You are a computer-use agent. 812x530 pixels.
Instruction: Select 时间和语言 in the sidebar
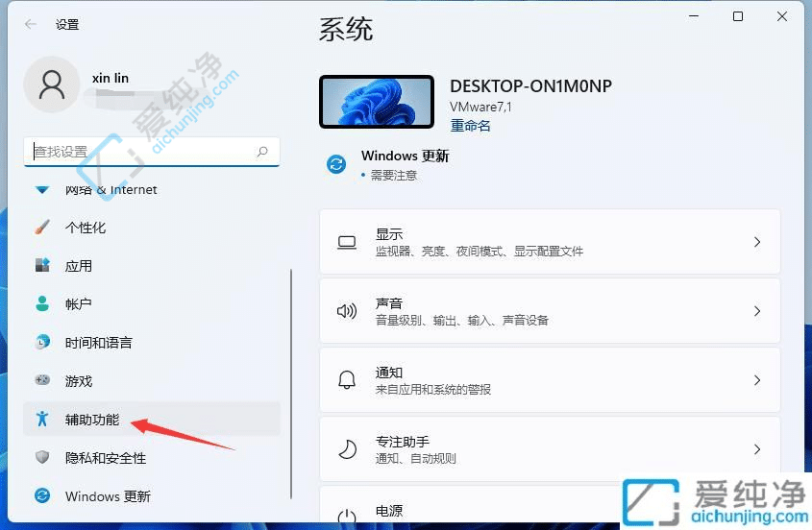pyautogui.click(x=152, y=342)
